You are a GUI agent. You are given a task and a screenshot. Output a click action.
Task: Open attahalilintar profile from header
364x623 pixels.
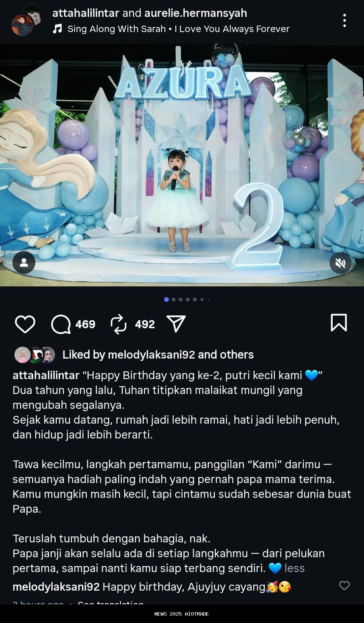point(86,13)
